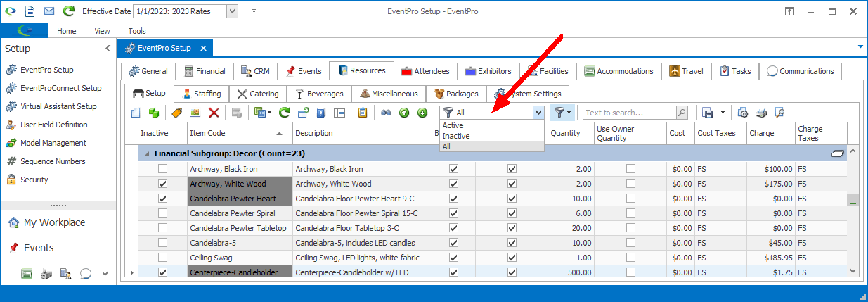868x302 pixels.
Task: Switch to the Facilities tab
Action: [x=548, y=71]
